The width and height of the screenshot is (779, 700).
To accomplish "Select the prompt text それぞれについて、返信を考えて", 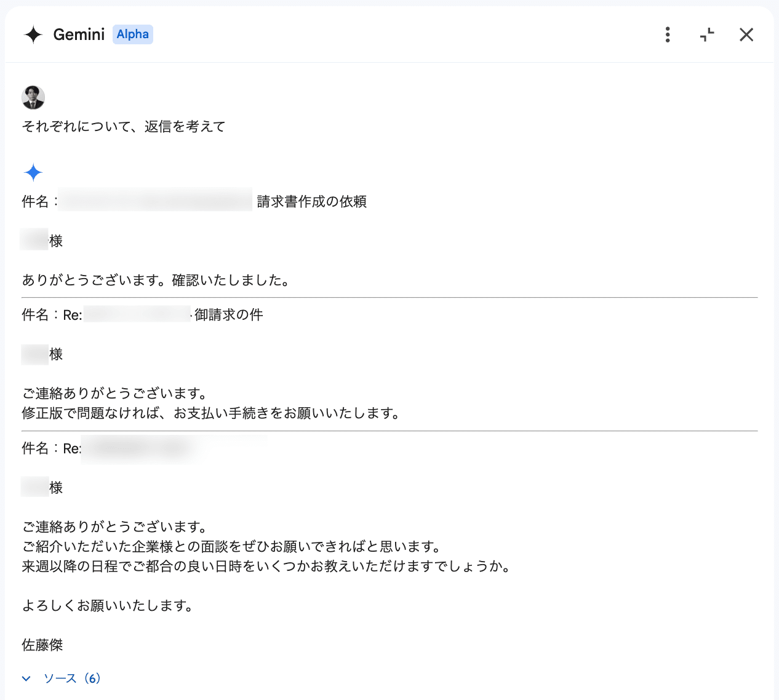I will pos(124,127).
